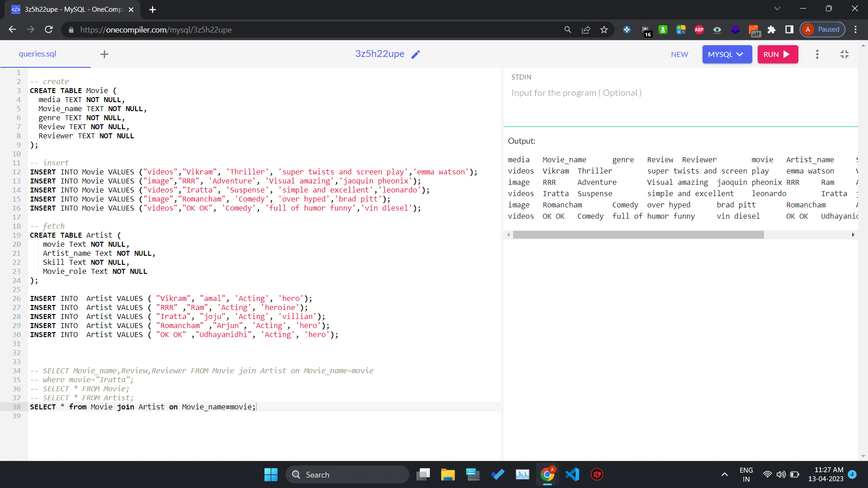Toggle the browser side panel icon
868x488 pixels.
click(789, 30)
